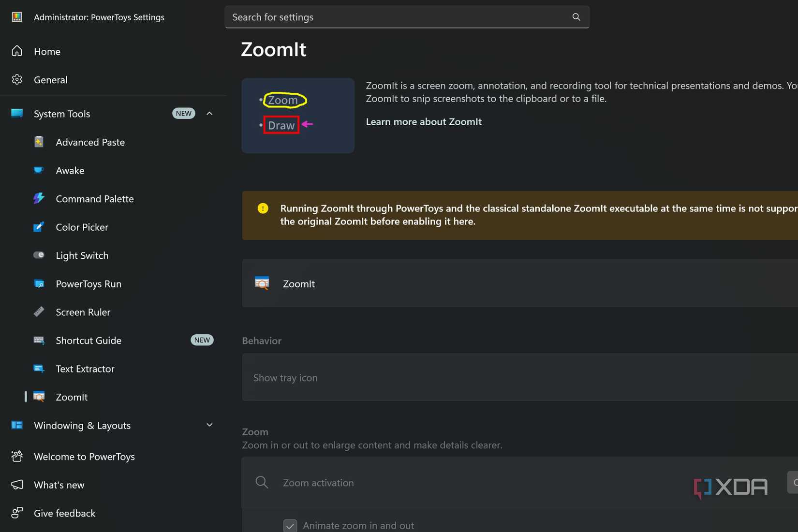Toggle the Animate zoom in and out checkbox
798x532 pixels.
290,526
